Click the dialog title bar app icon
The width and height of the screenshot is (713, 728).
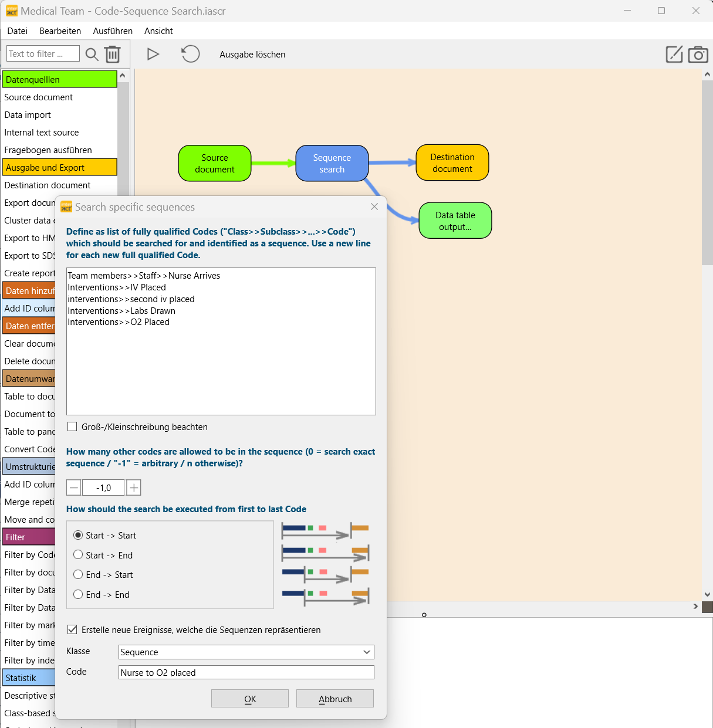click(66, 207)
